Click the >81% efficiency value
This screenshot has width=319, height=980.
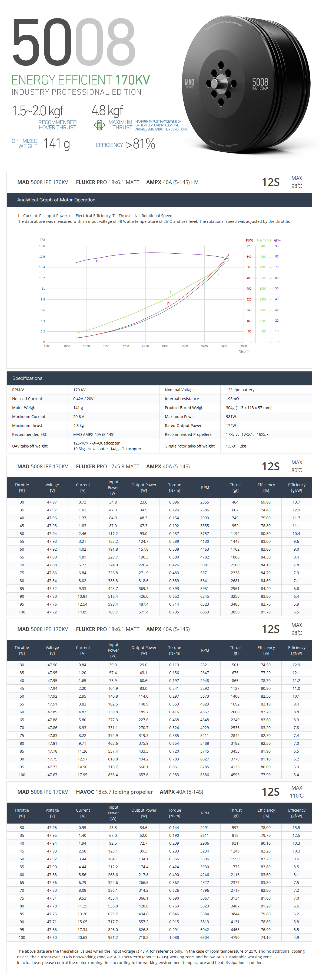coord(141,144)
